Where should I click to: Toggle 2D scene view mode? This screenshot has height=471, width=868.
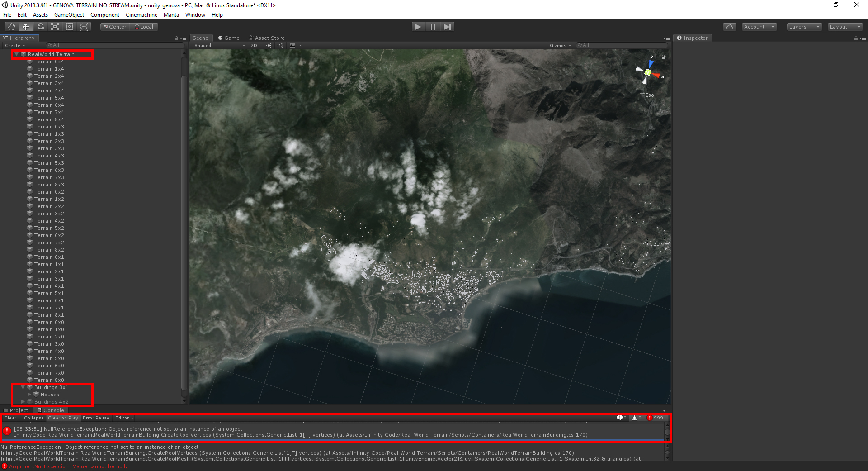(x=254, y=45)
